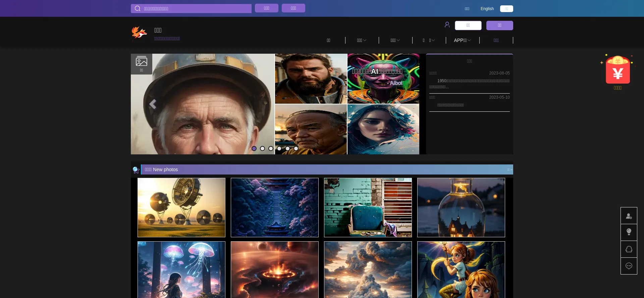Select the fifth carousel indicator dot

pos(287,148)
